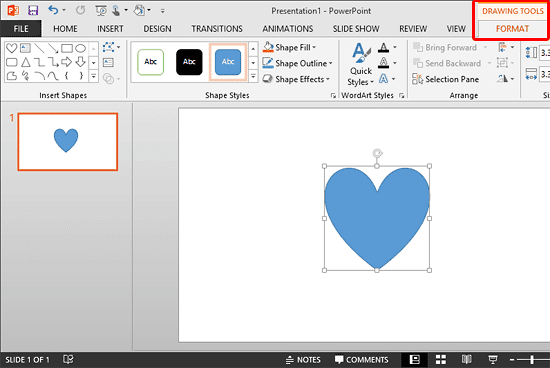Customize Quick Access Toolbar dropdown

162,11
